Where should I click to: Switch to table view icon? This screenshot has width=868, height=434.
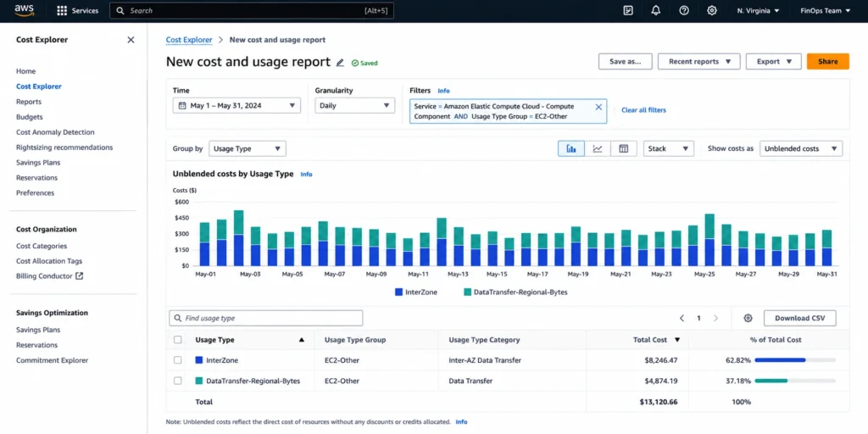click(624, 148)
